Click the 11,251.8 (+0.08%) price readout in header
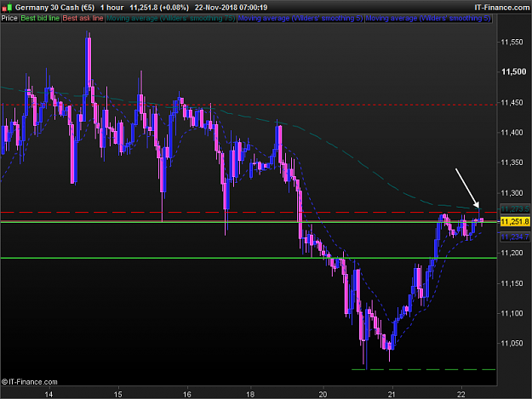This screenshot has width=532, height=399. 159,7
